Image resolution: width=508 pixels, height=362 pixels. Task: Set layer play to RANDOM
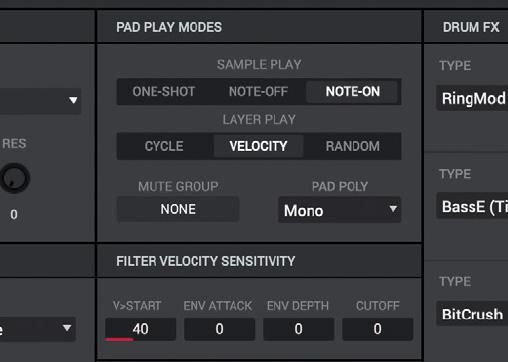353,146
